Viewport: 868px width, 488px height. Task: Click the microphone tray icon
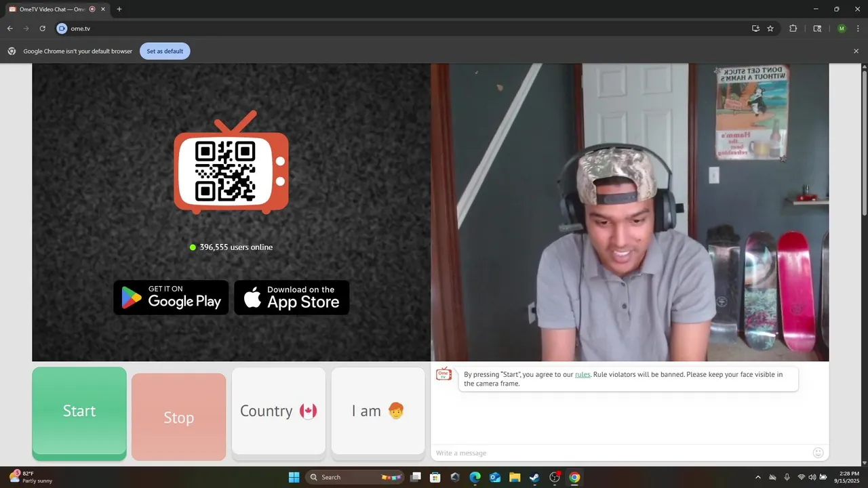click(787, 477)
